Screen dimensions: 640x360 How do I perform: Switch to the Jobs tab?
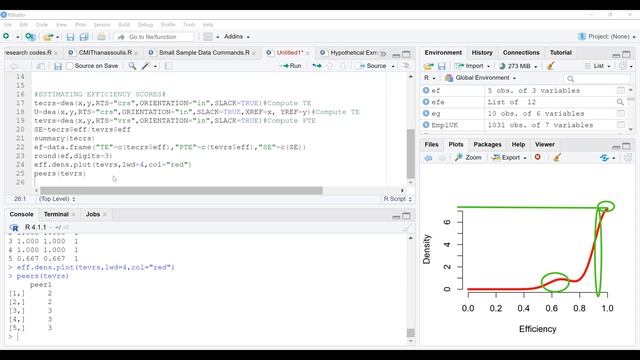[93, 214]
